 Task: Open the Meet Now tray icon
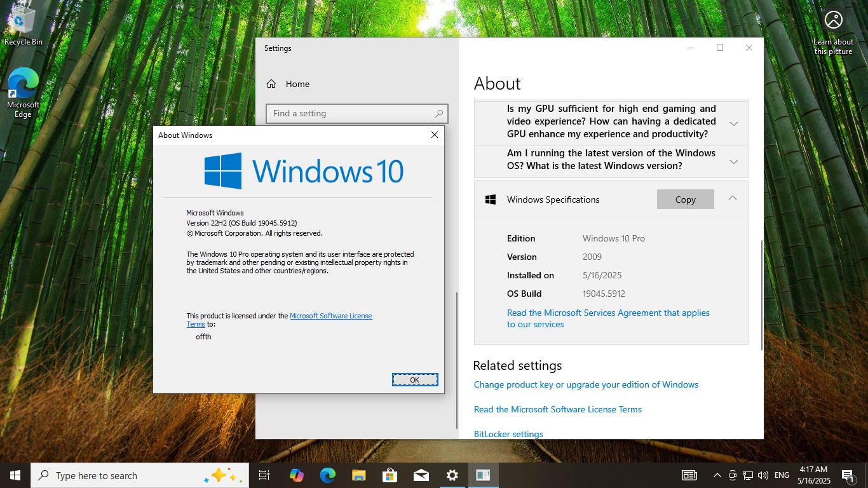pos(733,475)
